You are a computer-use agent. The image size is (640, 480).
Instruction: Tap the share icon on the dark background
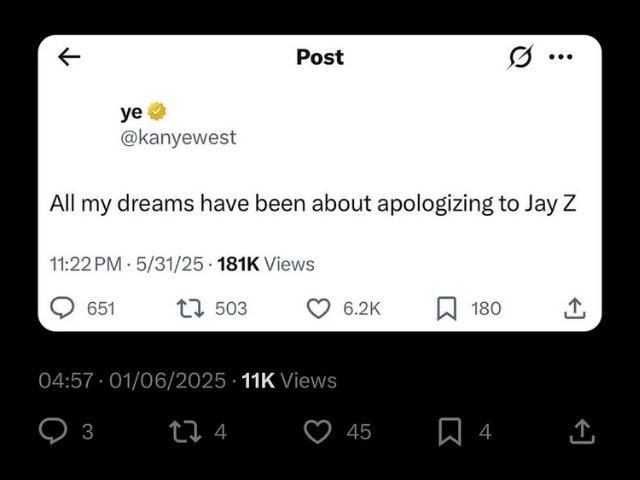(582, 432)
